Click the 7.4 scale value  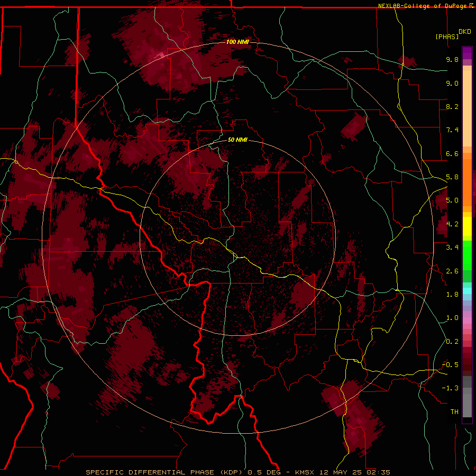452,130
